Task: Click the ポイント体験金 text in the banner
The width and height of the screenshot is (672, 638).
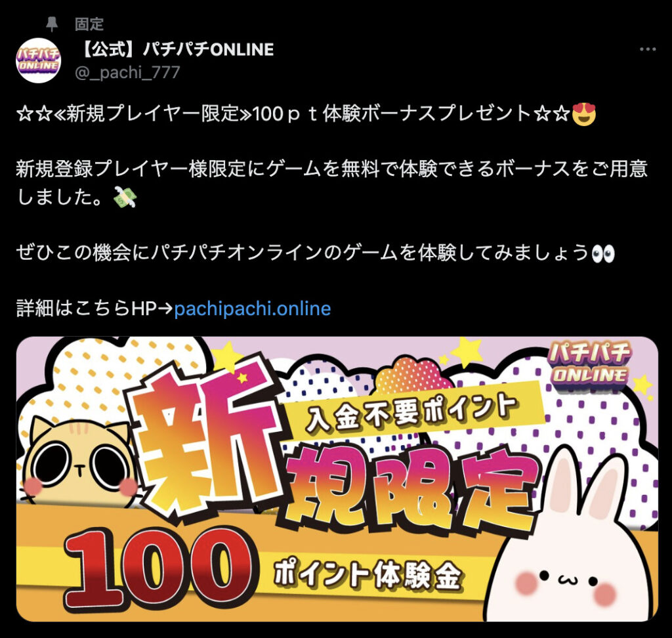Action: tap(367, 574)
